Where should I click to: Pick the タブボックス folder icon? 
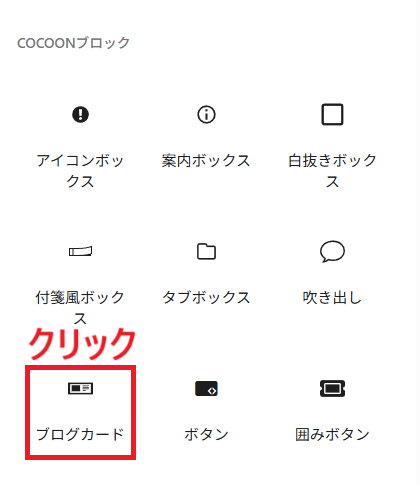206,251
